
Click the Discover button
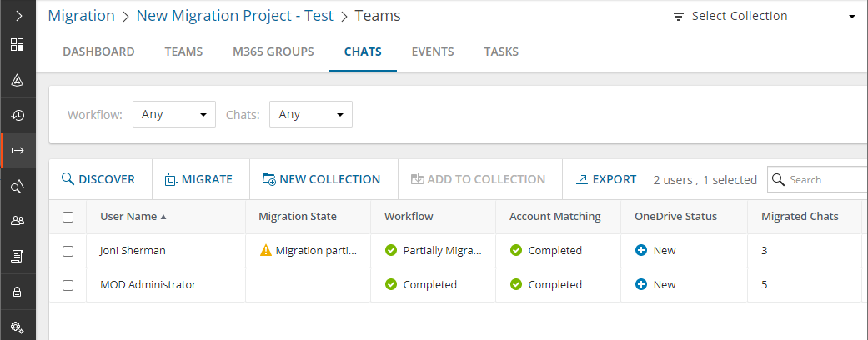pos(98,179)
